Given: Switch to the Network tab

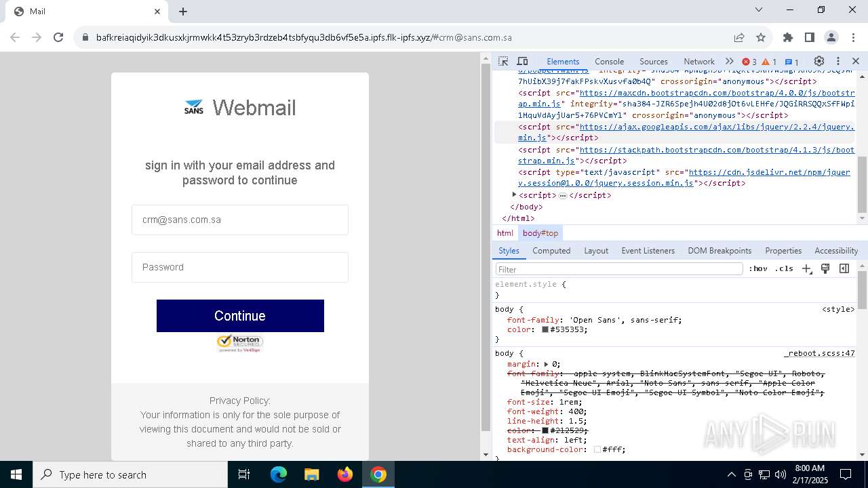Looking at the screenshot, I should click(x=699, y=61).
